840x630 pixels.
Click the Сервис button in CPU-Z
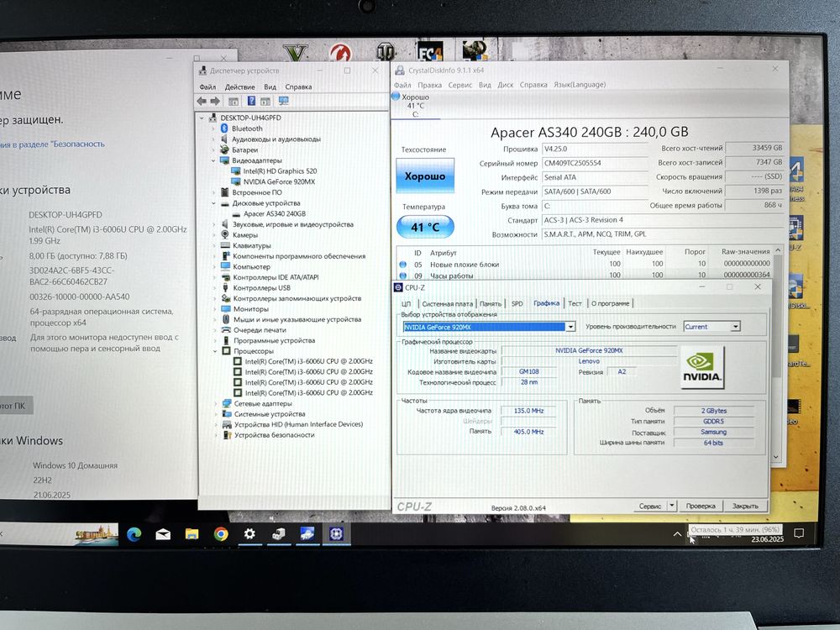click(x=650, y=506)
